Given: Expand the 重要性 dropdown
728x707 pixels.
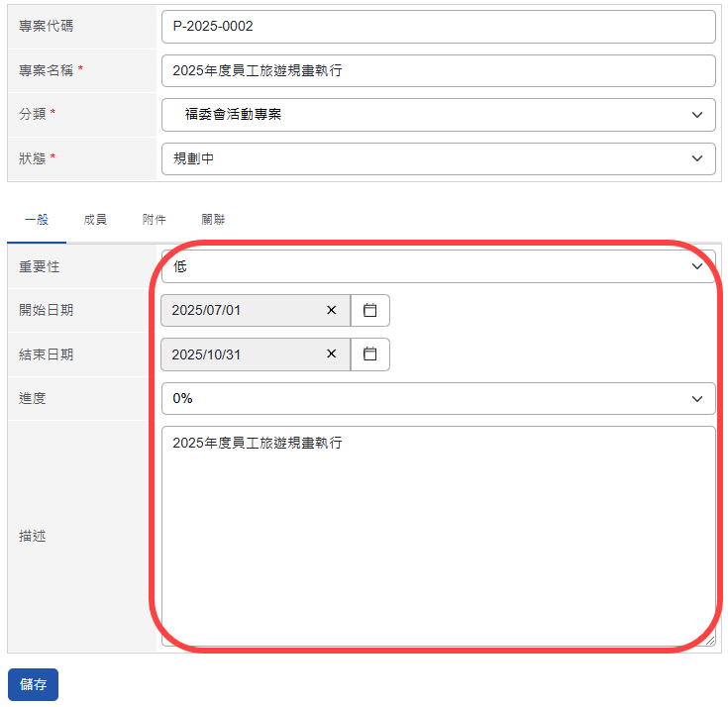Looking at the screenshot, I should [x=438, y=266].
